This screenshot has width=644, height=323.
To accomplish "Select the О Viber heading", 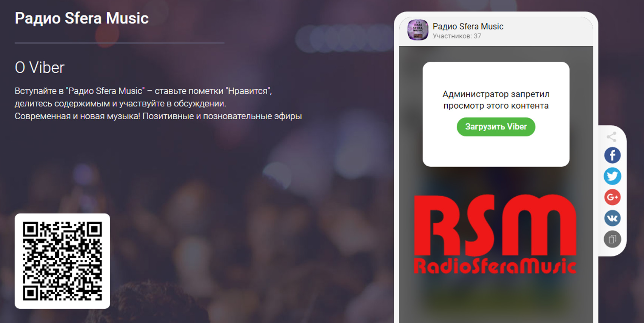I will 40,68.
